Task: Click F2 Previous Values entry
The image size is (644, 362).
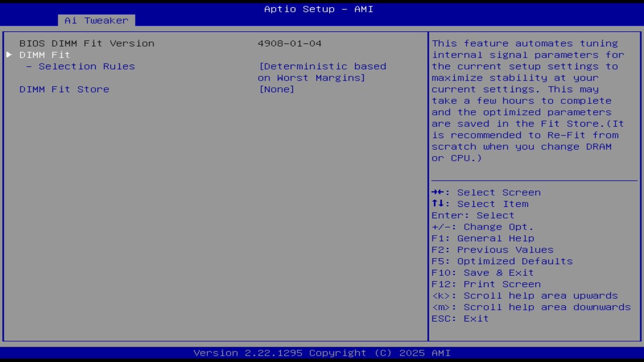Action: coord(492,249)
